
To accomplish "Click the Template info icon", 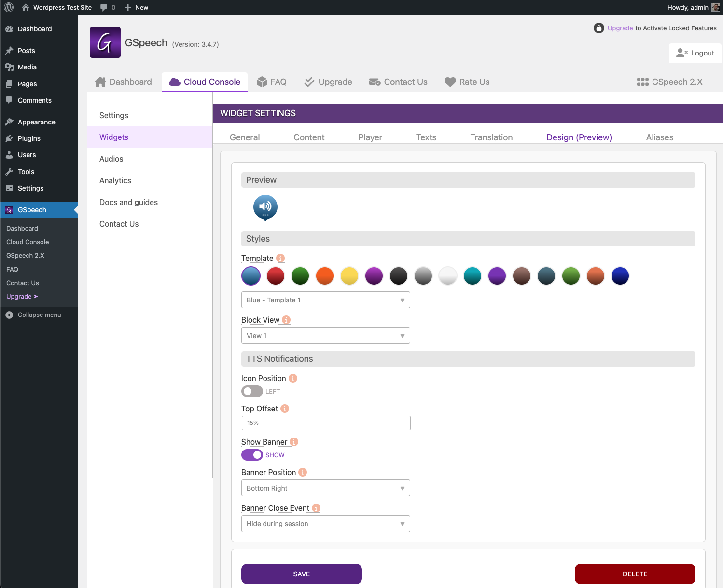I will [280, 258].
